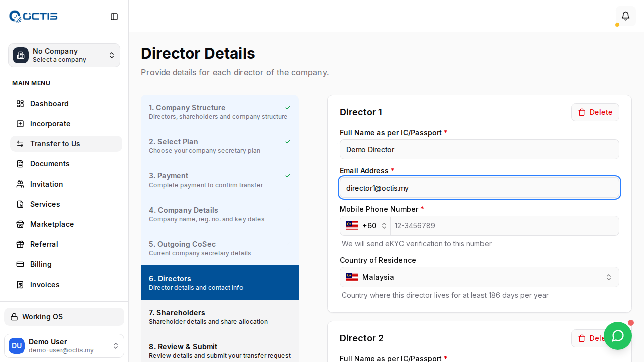The image size is (644, 362).
Task: Click the 186 days per year hint text
Action: (445, 295)
